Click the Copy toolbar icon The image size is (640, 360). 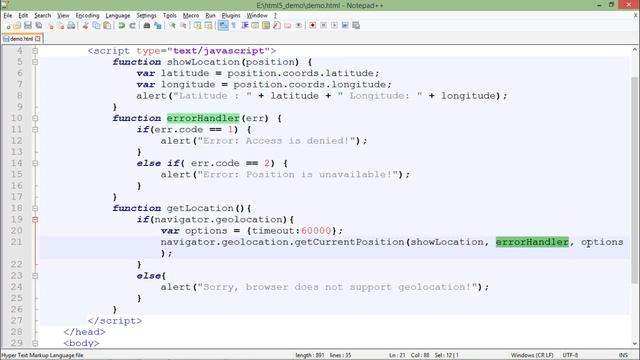tap(96, 26)
